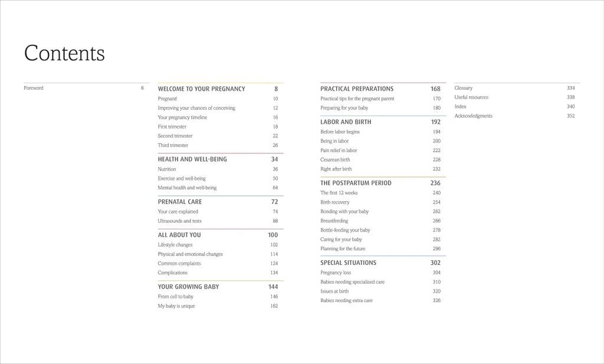Viewport: 604px width, 364px height.
Task: Select "My baby is unique" entry
Action: tap(176, 306)
